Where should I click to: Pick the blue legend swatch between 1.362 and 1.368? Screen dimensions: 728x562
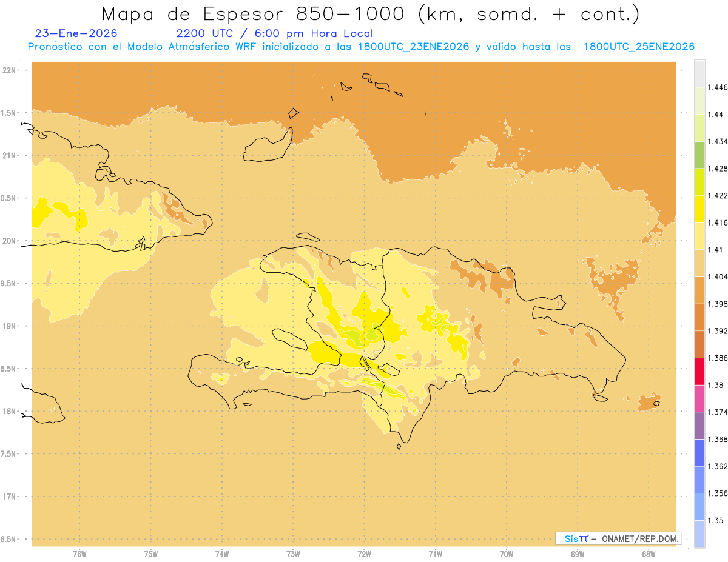pyautogui.click(x=699, y=452)
